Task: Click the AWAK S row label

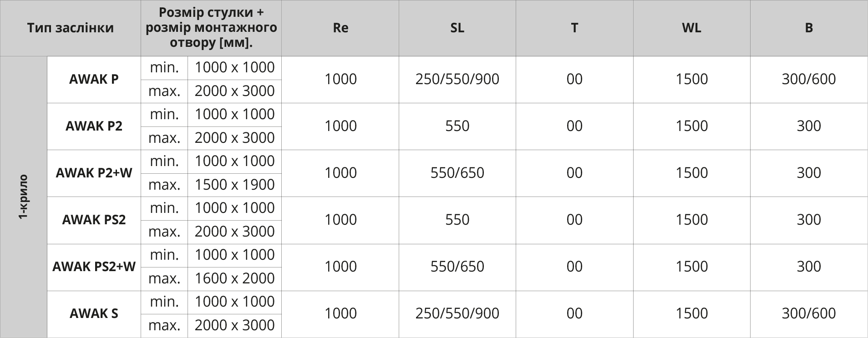Action: (94, 313)
